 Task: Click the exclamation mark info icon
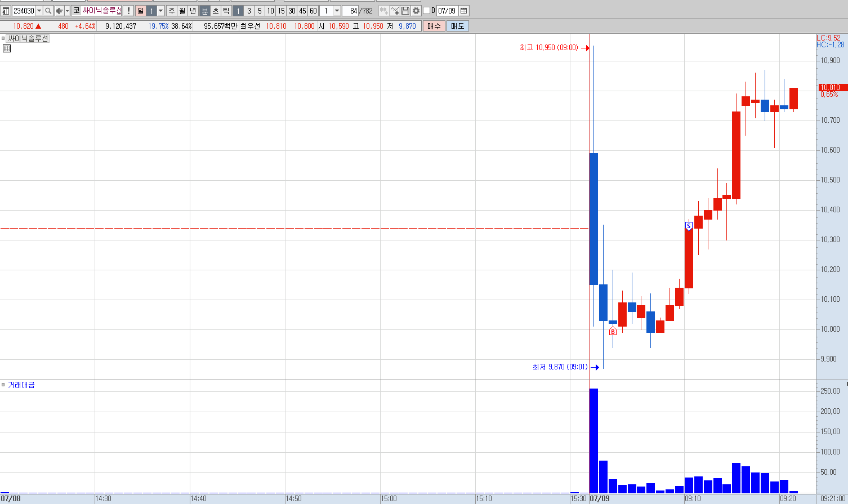128,11
